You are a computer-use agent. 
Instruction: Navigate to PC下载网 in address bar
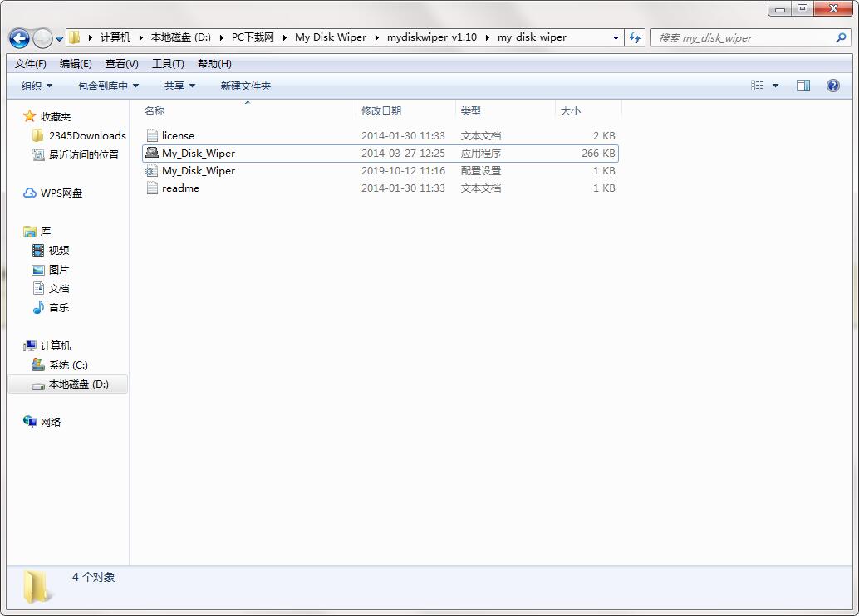tap(253, 37)
